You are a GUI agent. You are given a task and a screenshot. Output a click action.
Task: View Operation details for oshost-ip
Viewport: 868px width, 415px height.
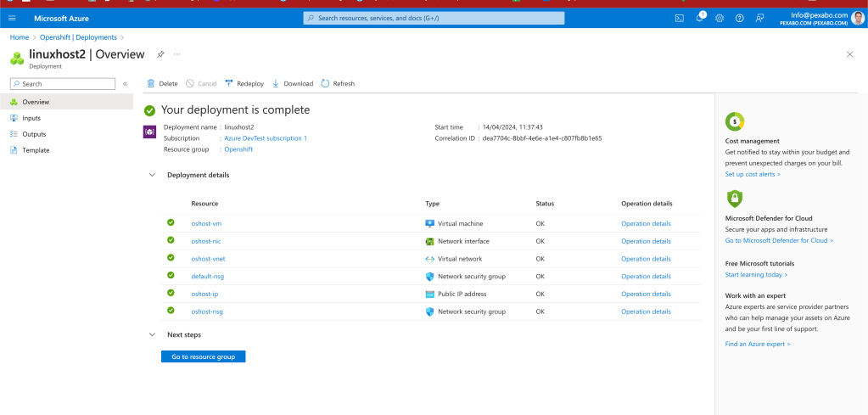pos(646,294)
